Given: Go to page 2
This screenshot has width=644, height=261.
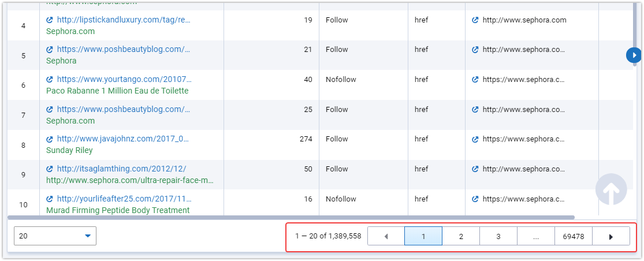Looking at the screenshot, I should click(x=461, y=236).
